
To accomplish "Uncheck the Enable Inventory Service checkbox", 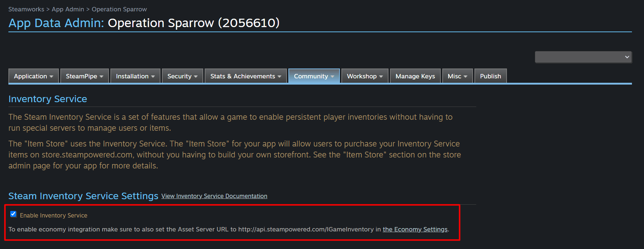I will (13, 214).
